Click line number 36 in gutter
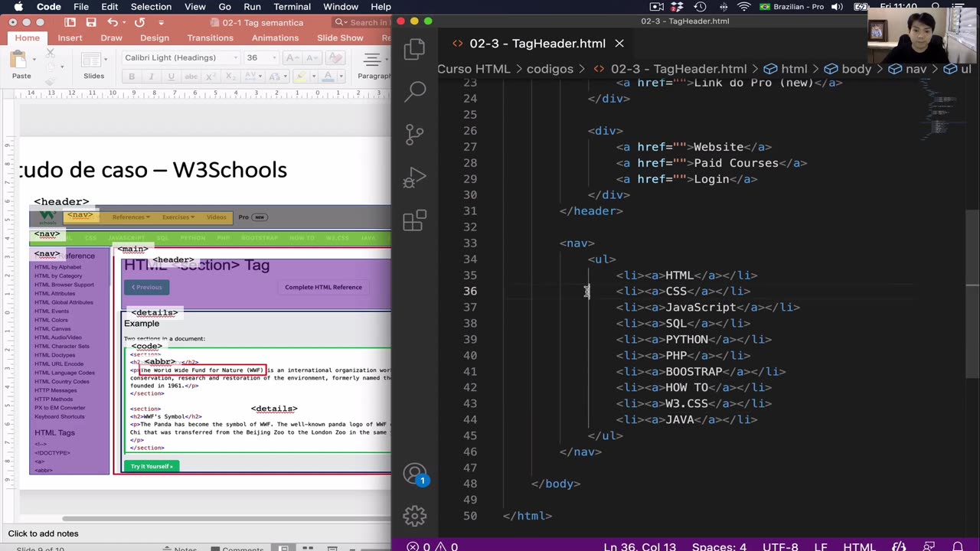Screen dimensions: 980x551 [x=469, y=291]
